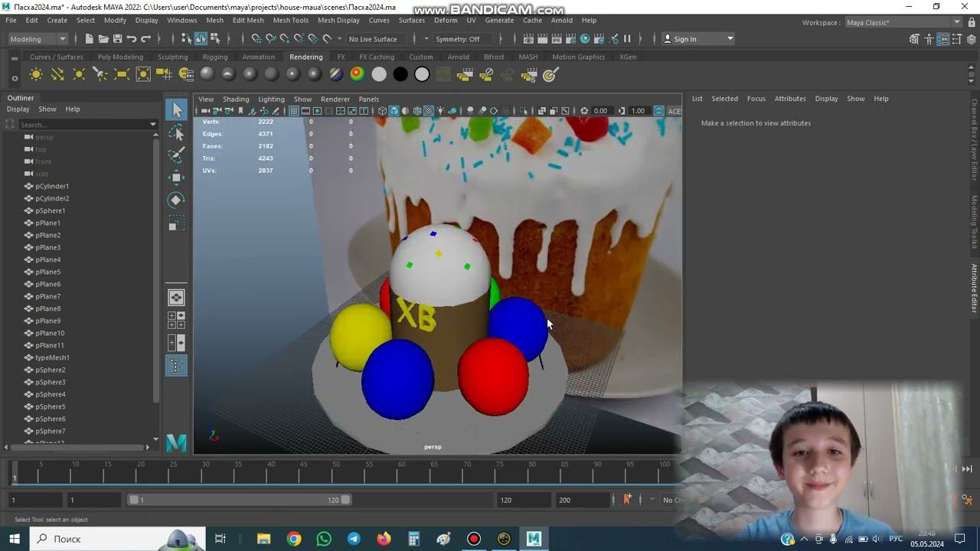Activate the Rotate tool in toolbox
This screenshot has width=980, height=551.
tap(177, 201)
